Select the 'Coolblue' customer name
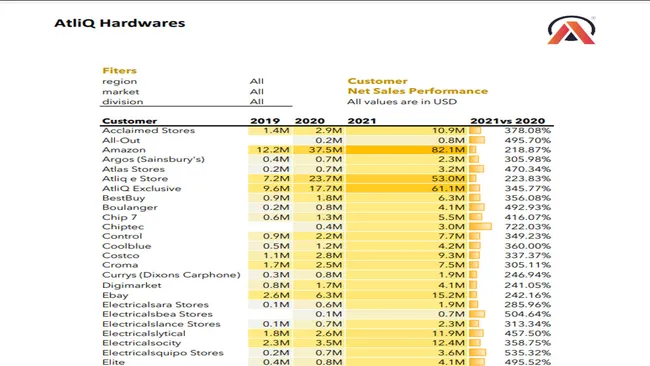The width and height of the screenshot is (650, 366). [127, 246]
